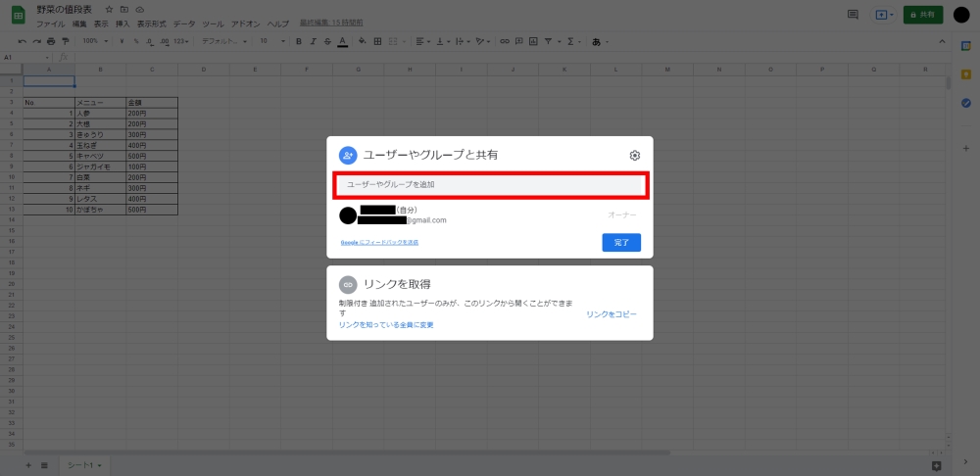Open the fill color picker

362,41
